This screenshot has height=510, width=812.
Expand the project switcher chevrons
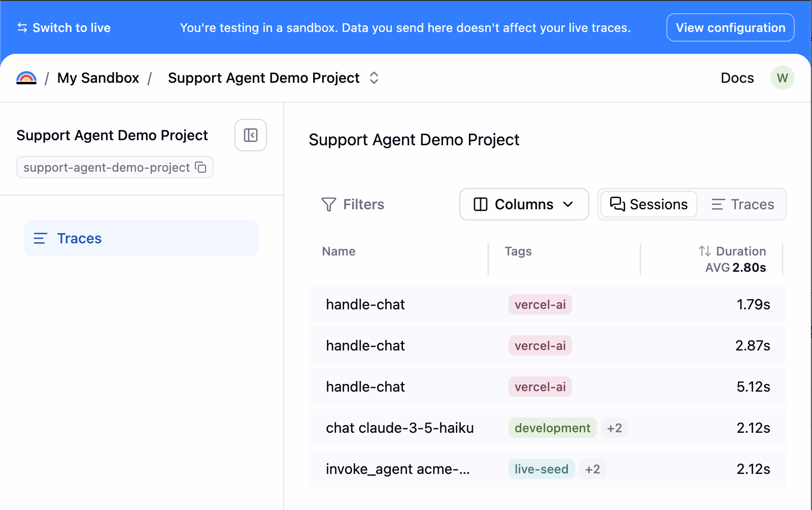click(374, 78)
